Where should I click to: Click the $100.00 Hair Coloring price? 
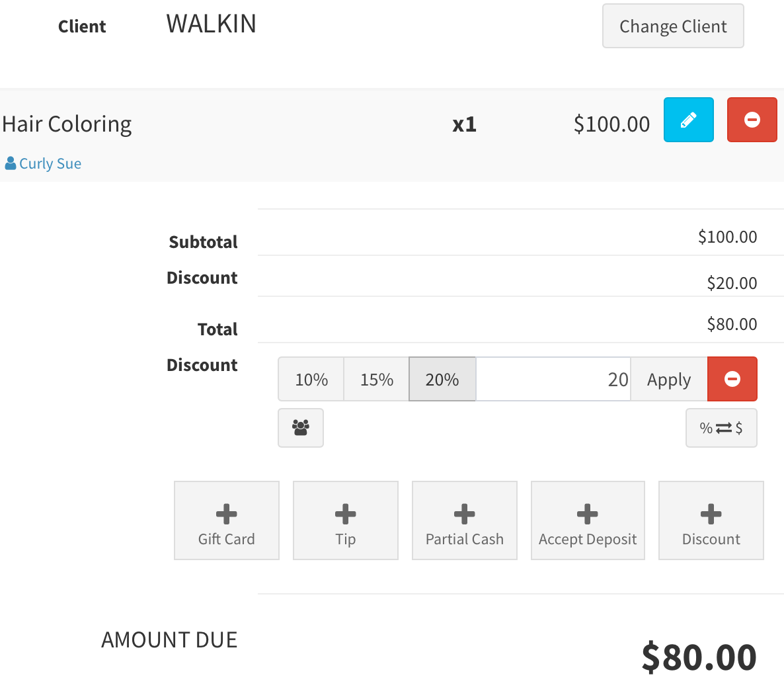[x=611, y=124]
